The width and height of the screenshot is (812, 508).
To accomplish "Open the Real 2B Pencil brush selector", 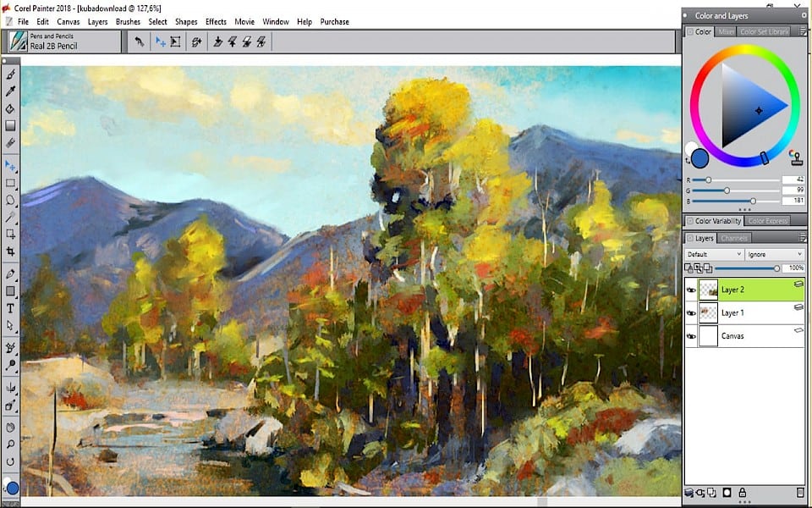I will click(x=59, y=41).
